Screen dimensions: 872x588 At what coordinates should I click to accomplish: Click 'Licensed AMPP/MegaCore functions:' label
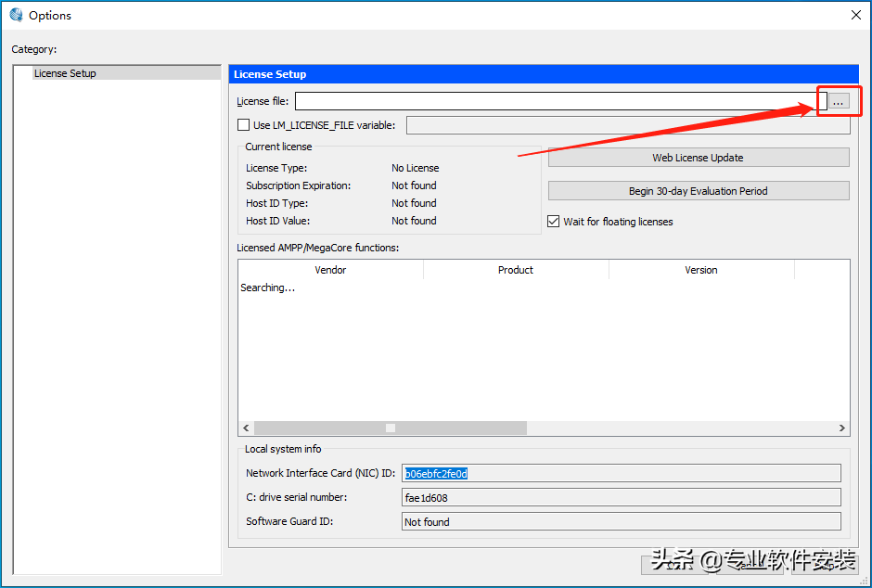[318, 248]
